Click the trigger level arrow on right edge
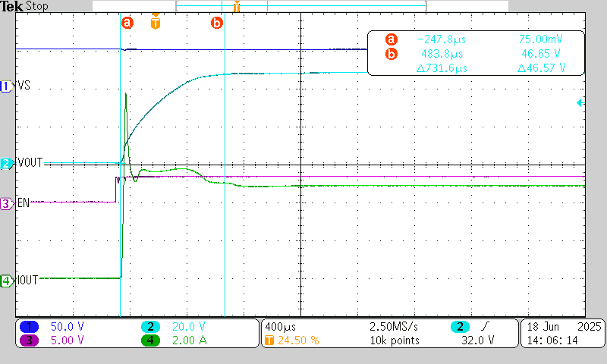The width and height of the screenshot is (607, 364). pyautogui.click(x=580, y=102)
